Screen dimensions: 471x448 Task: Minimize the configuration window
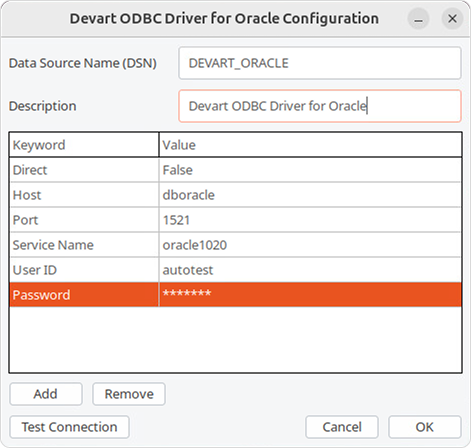click(x=418, y=19)
